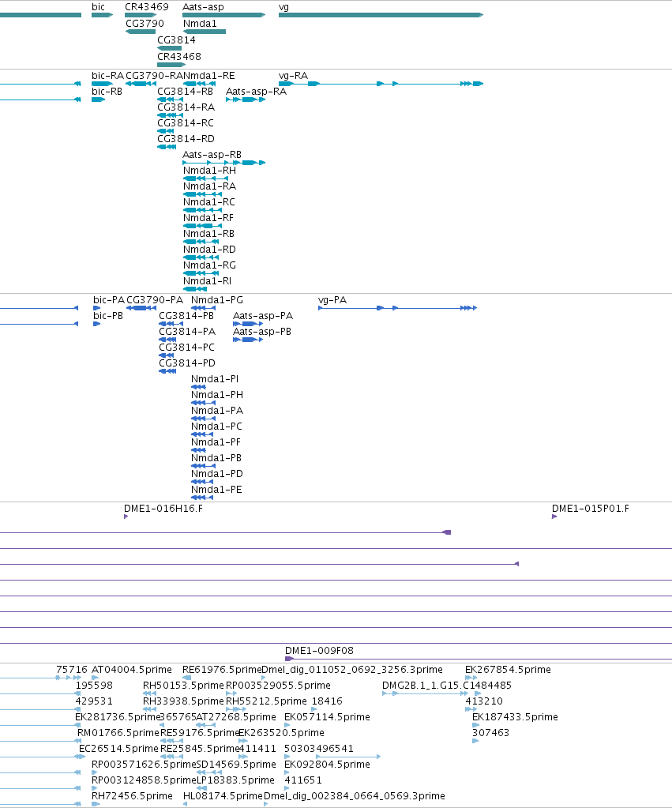Image resolution: width=672 pixels, height=808 pixels.
Task: Select the 'Nmda1-PF' protein label
Action: (216, 442)
